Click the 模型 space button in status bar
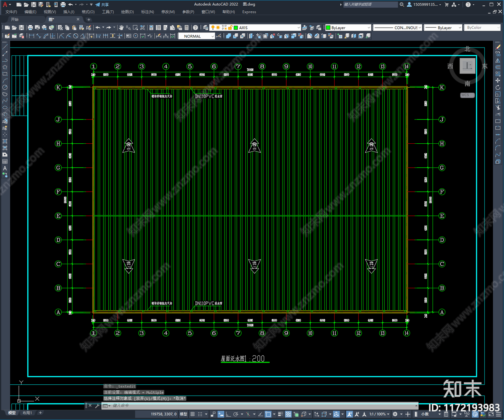The image size is (504, 420). 183,414
